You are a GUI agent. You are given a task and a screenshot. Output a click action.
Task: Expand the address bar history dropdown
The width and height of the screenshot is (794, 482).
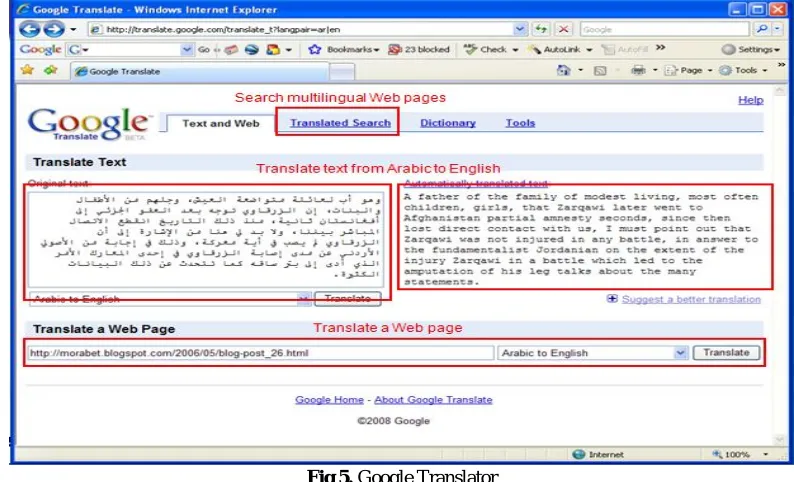(x=520, y=29)
